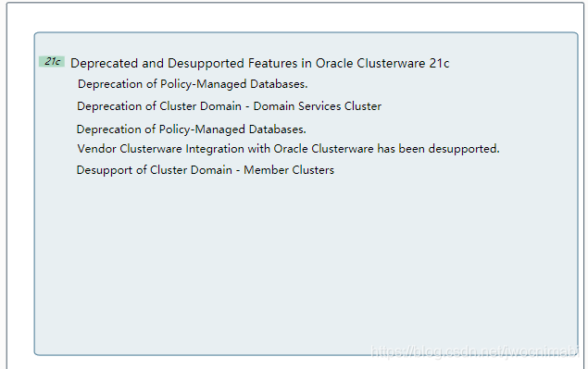588x369 pixels.
Task: Click the blog.csdn.net watermark URL
Action: [474, 351]
